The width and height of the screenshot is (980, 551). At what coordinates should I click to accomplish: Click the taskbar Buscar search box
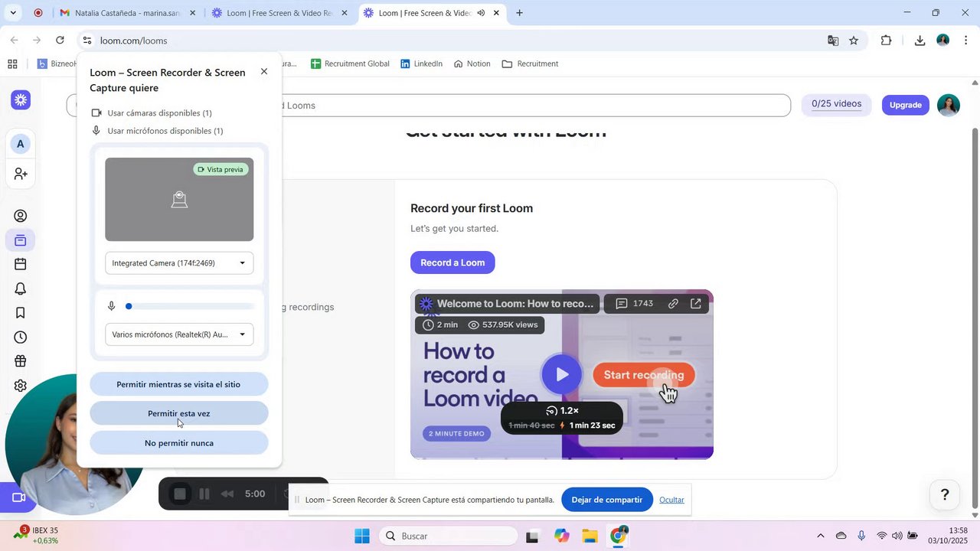coord(448,536)
